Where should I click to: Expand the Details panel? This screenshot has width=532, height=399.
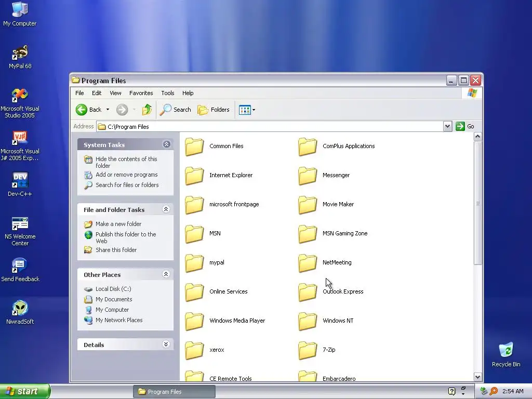pos(166,344)
